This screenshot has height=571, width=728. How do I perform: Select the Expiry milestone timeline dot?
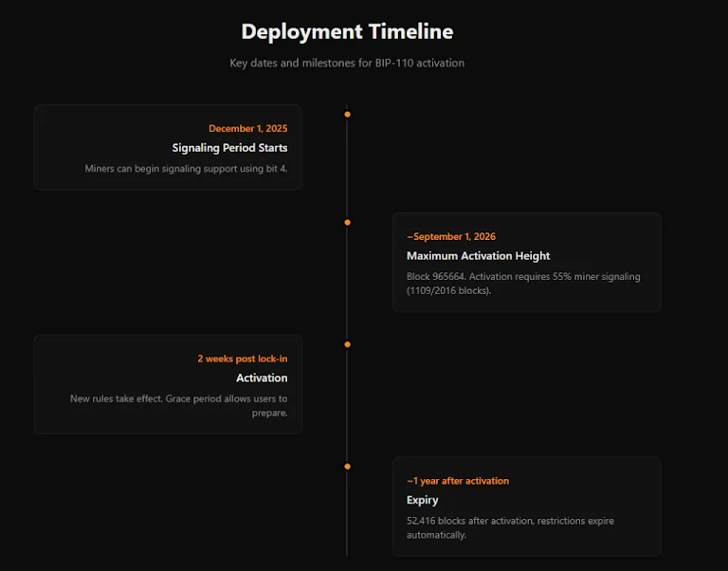point(347,467)
